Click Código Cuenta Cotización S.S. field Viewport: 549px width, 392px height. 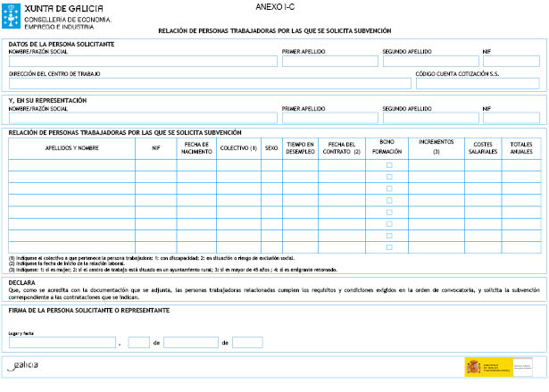click(x=478, y=83)
